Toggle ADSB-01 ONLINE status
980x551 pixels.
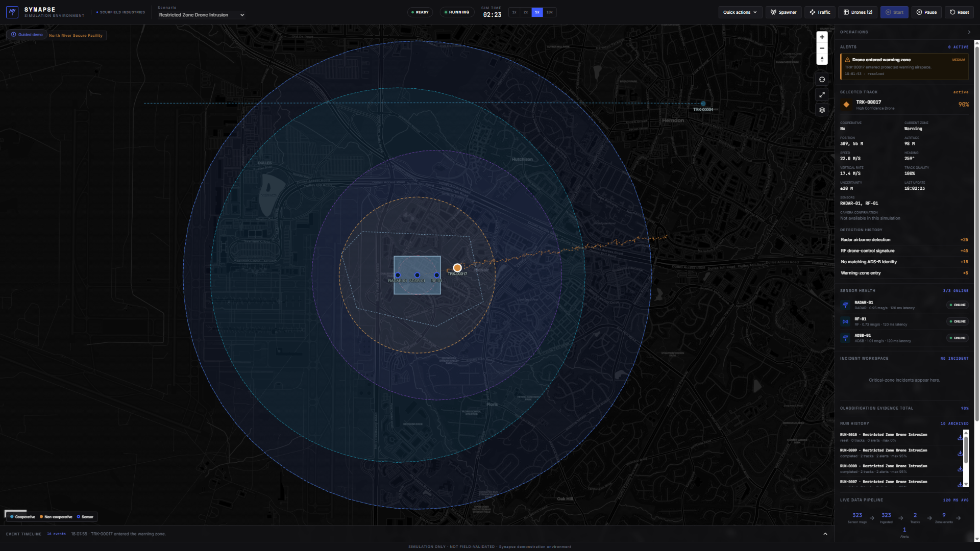[x=958, y=338]
